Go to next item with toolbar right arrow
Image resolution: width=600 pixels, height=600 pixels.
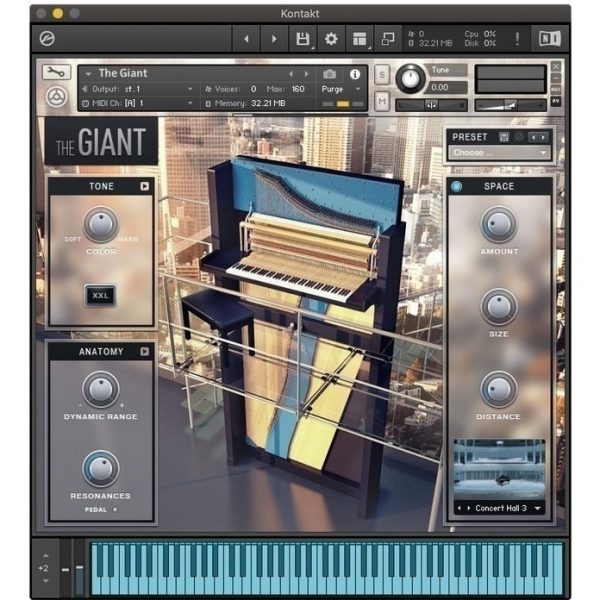coord(274,39)
